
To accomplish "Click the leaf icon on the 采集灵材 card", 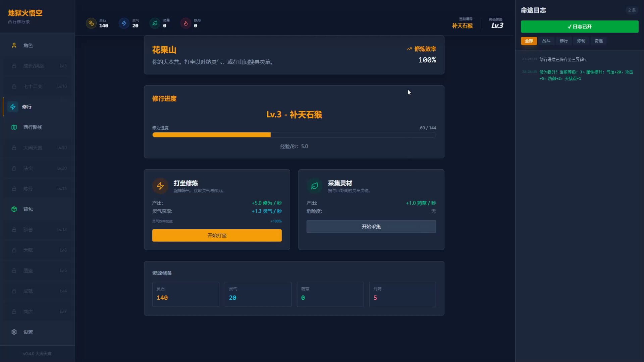I will [x=315, y=186].
